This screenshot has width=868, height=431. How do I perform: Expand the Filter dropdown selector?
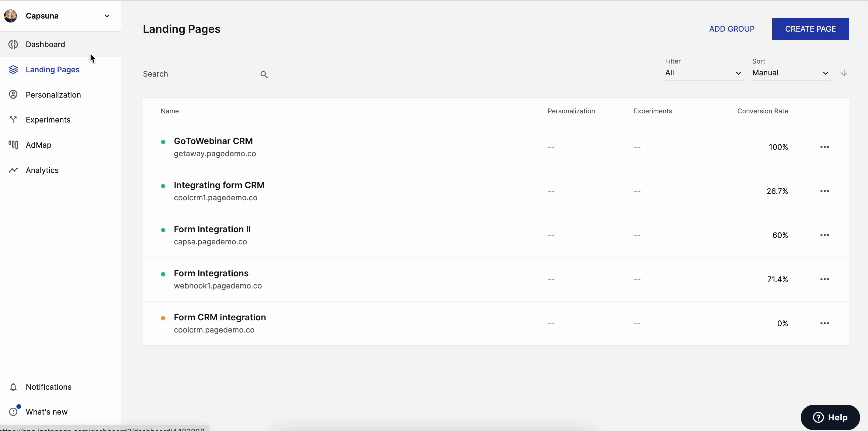tap(703, 72)
